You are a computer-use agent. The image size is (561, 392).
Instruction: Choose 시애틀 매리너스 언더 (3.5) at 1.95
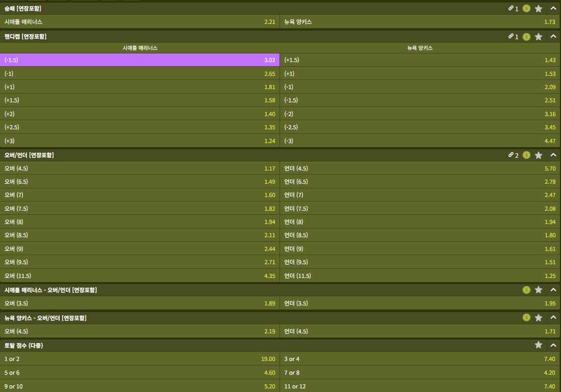pyautogui.click(x=420, y=303)
